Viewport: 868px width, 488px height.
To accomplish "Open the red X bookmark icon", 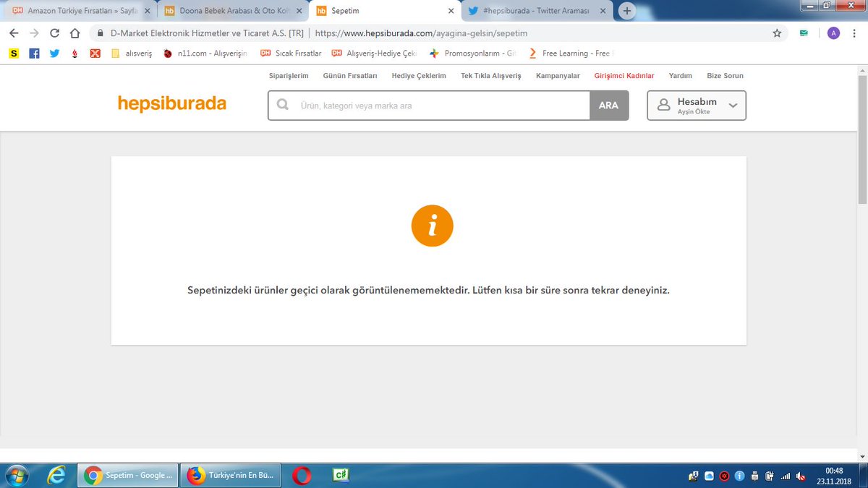I will click(95, 53).
